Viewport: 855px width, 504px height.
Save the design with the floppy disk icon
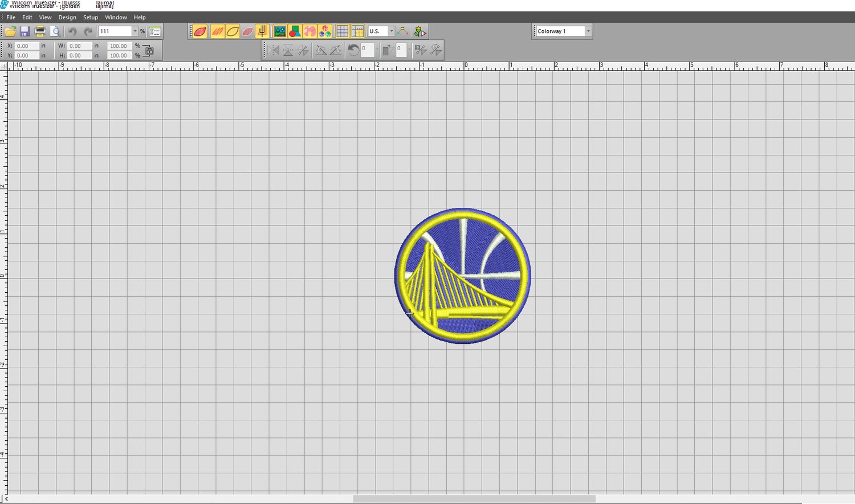[25, 31]
